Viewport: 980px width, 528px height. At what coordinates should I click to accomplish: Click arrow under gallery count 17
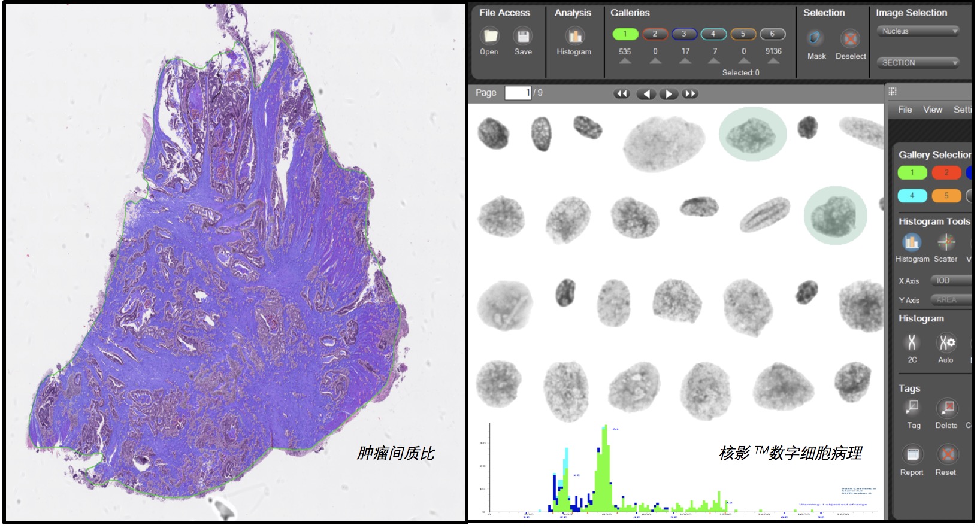tap(685, 61)
